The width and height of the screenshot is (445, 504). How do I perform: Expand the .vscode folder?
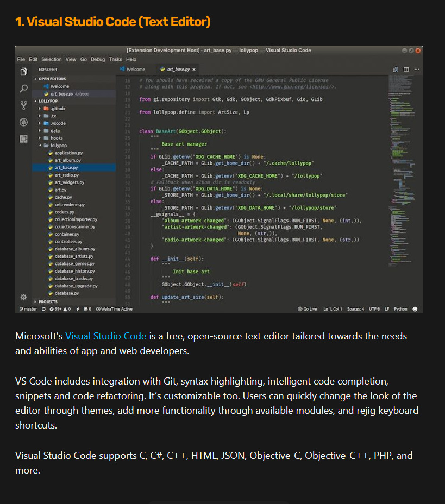click(58, 123)
